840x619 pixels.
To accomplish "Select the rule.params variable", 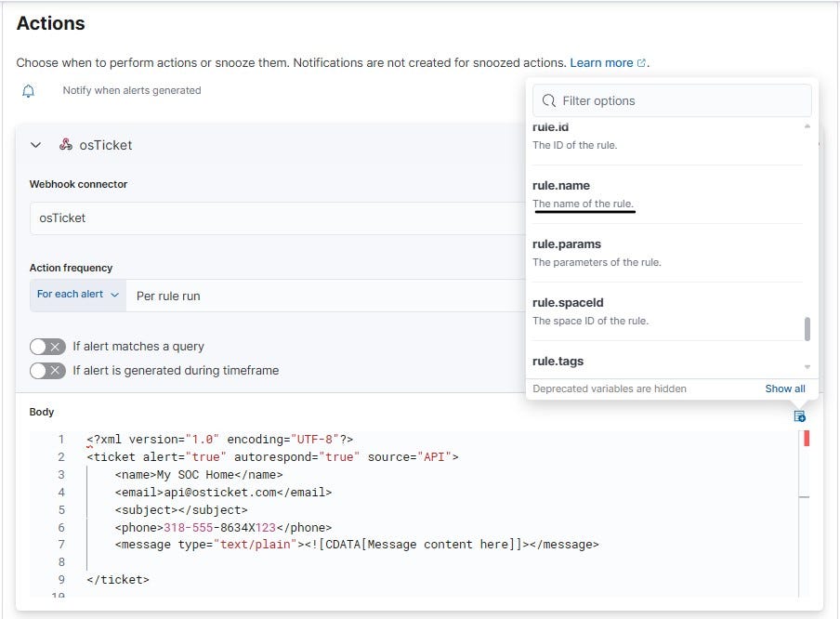I will (x=667, y=253).
